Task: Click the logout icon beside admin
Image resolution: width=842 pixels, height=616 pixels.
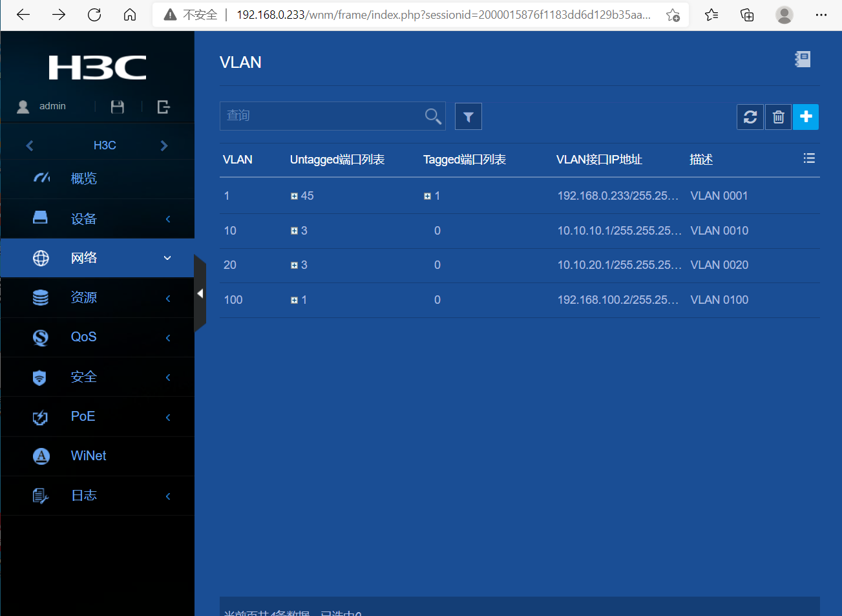Action: [163, 107]
